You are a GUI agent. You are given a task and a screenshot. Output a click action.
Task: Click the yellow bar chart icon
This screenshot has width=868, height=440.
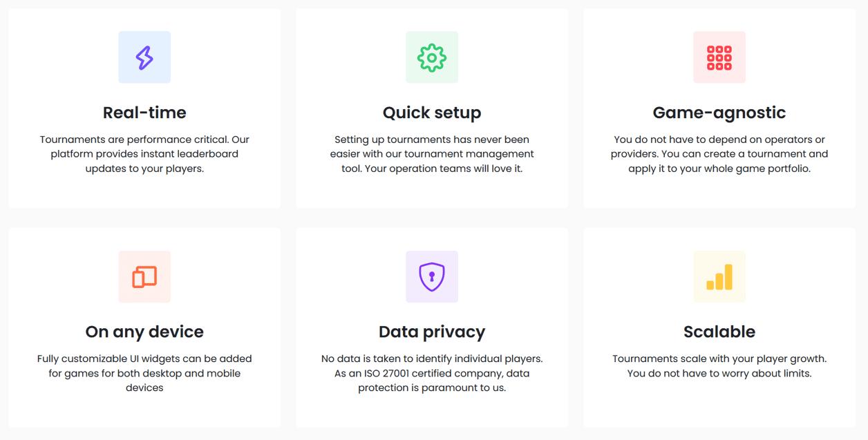719,277
